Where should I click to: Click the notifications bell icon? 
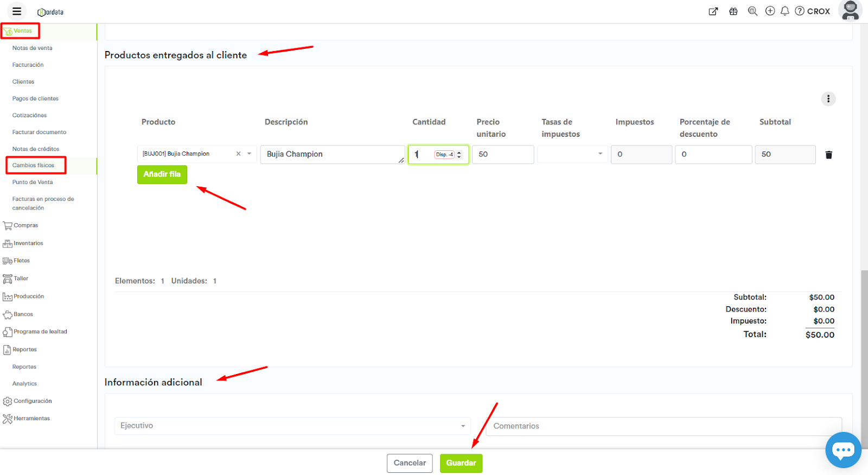784,11
